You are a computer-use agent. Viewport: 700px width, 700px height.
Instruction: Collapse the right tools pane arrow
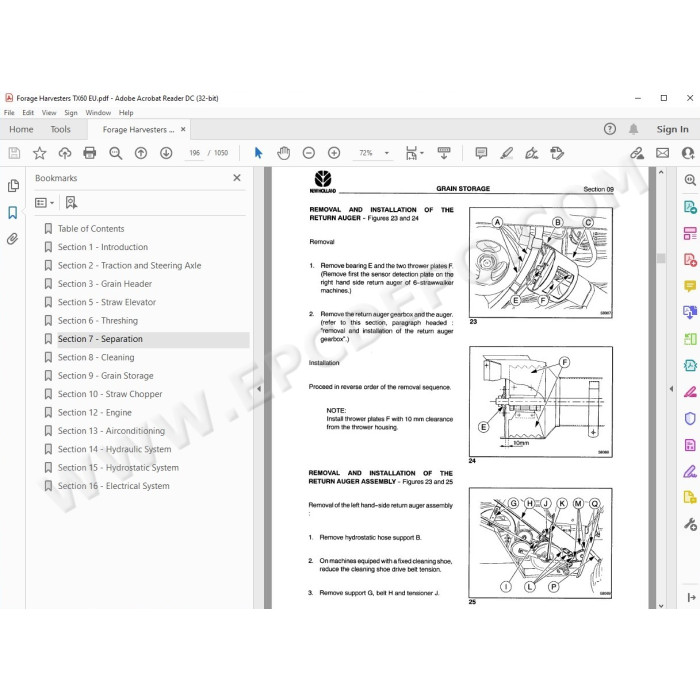pyautogui.click(x=671, y=388)
